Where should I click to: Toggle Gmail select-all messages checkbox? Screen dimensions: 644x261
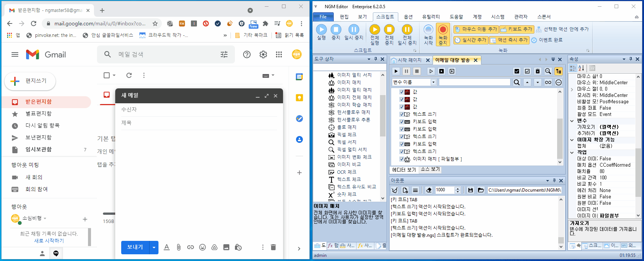[107, 75]
